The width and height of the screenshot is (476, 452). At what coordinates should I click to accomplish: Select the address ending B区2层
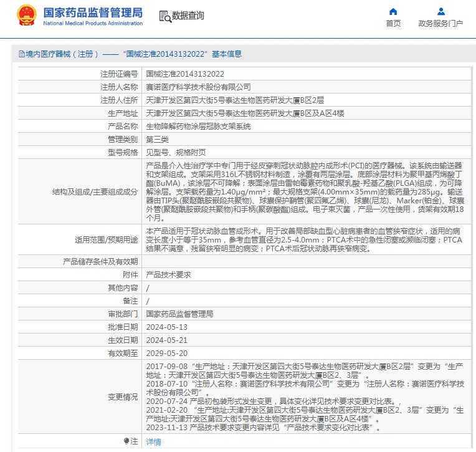[x=235, y=100]
